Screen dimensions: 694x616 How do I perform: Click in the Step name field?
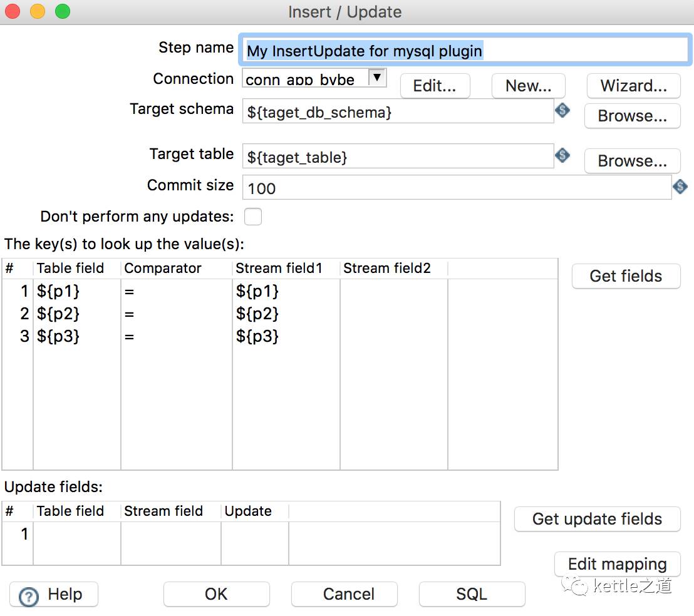[464, 50]
